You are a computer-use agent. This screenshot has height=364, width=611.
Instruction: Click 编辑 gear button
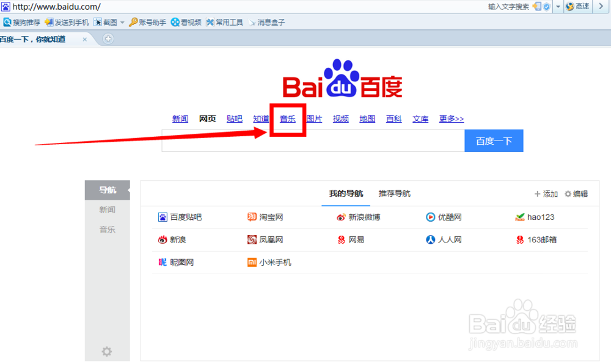(576, 194)
